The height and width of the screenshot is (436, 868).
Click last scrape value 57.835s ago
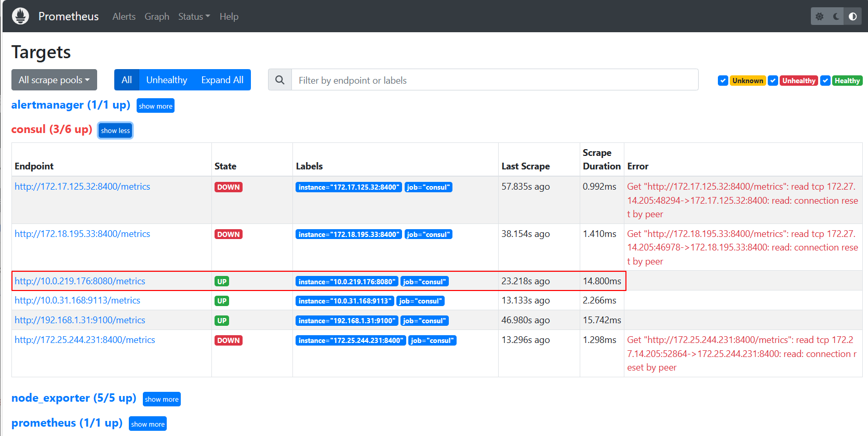coord(525,187)
